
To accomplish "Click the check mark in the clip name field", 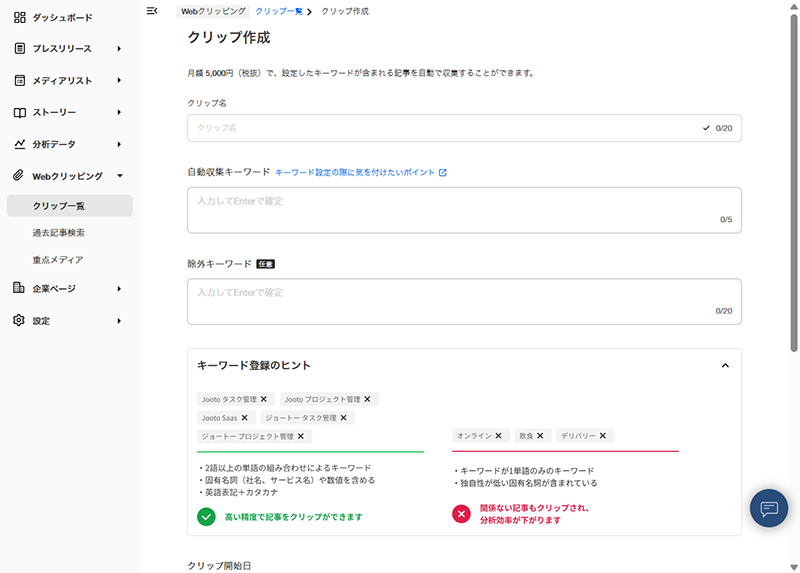I will pos(706,128).
